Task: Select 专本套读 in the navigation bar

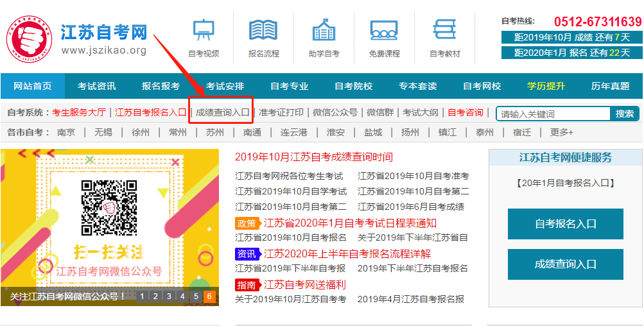Action: click(x=418, y=86)
